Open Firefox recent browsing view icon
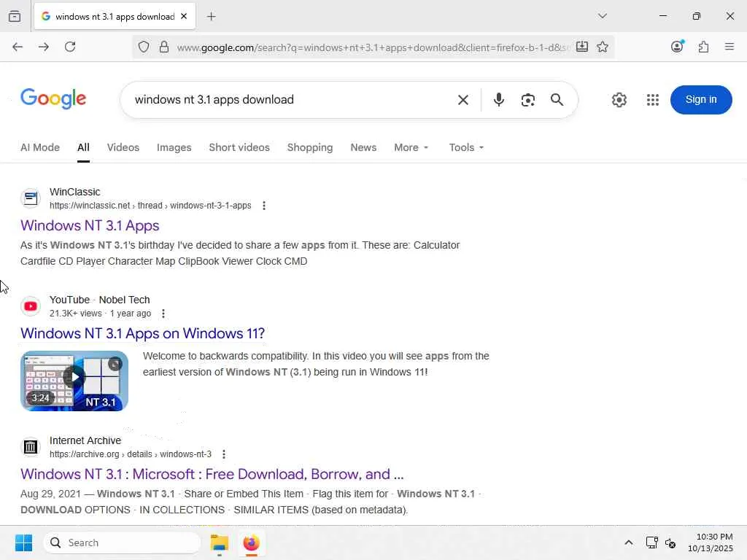 pyautogui.click(x=15, y=16)
